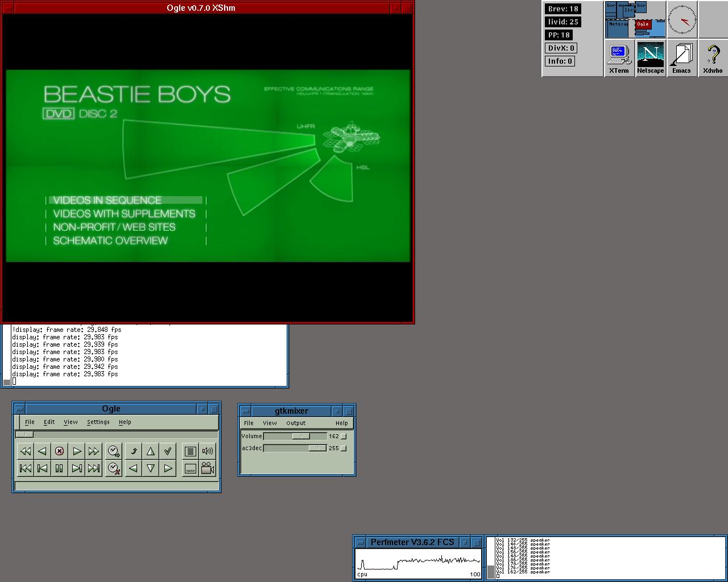
Task: Click the curved return arrow button
Action: click(134, 451)
